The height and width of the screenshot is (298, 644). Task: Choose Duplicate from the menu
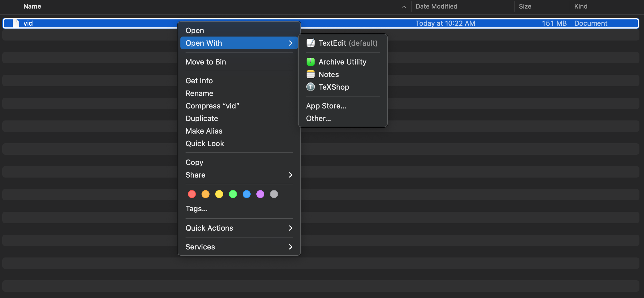click(x=239, y=118)
